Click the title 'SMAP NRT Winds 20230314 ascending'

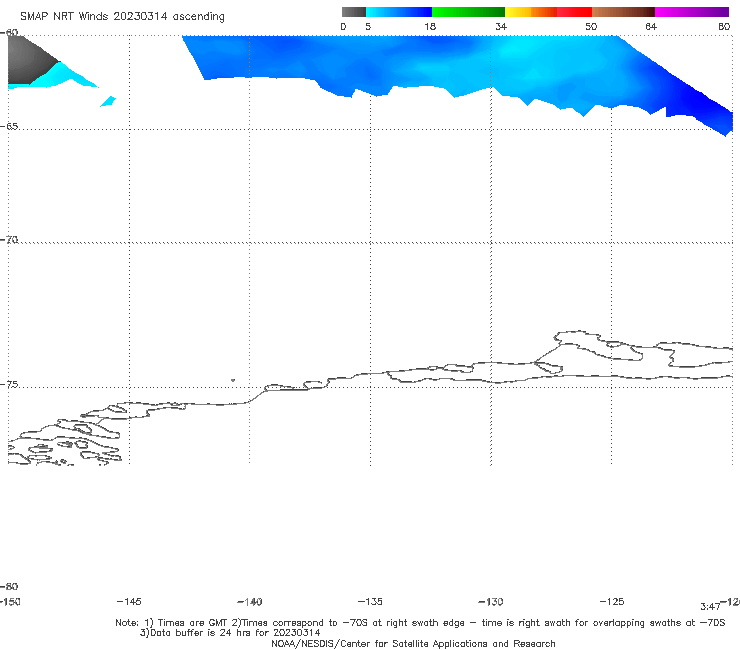coord(122,17)
